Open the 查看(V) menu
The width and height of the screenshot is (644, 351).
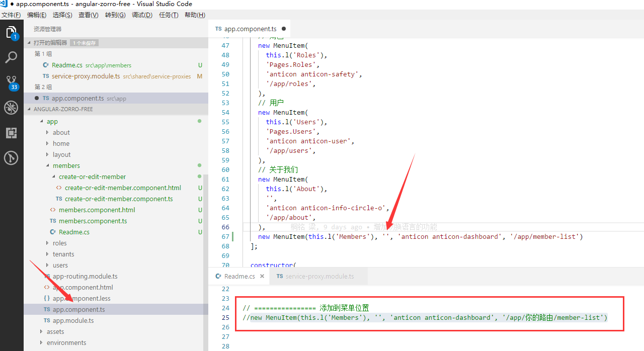tap(89, 15)
